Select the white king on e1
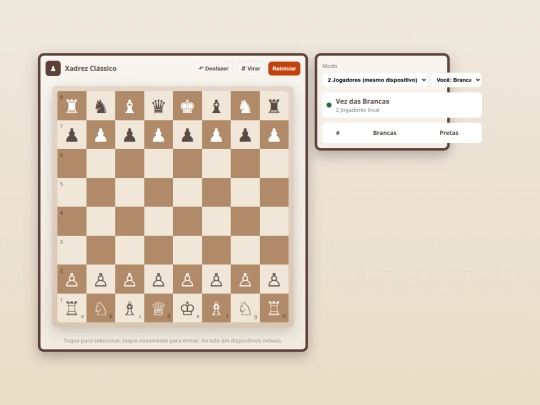Image resolution: width=540 pixels, height=405 pixels. 187,308
